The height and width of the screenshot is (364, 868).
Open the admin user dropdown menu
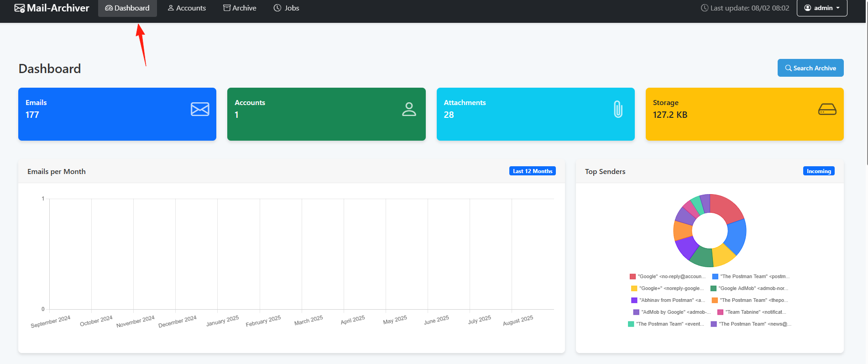pyautogui.click(x=822, y=8)
